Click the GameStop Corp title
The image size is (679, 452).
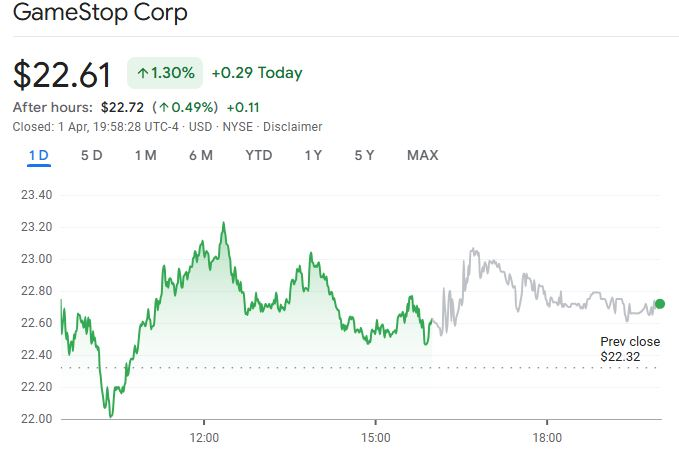[x=99, y=15]
